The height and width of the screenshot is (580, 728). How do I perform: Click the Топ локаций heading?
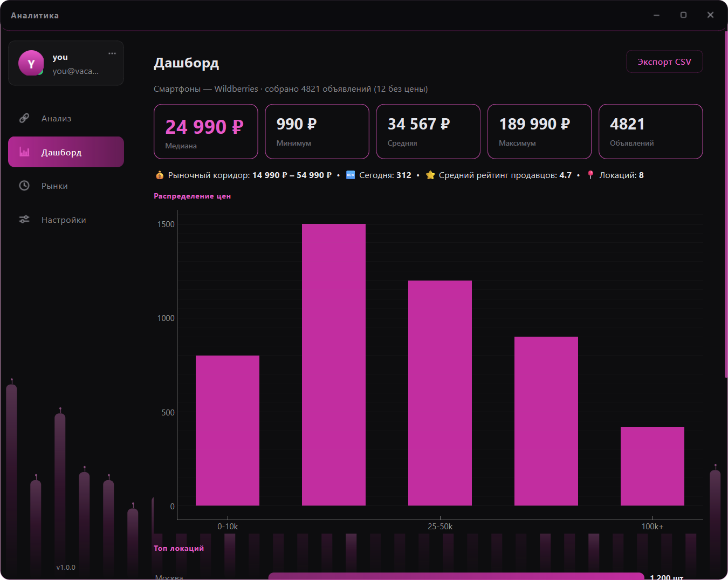coord(179,548)
